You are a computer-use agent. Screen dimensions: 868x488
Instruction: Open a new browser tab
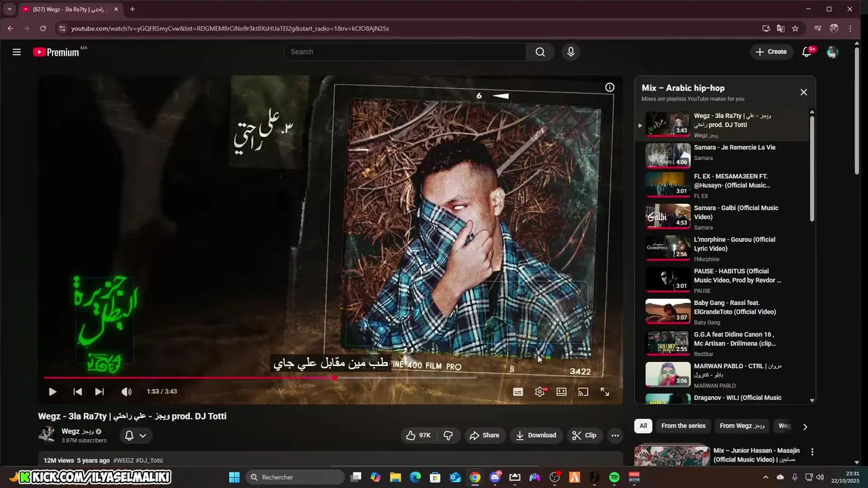(x=132, y=9)
